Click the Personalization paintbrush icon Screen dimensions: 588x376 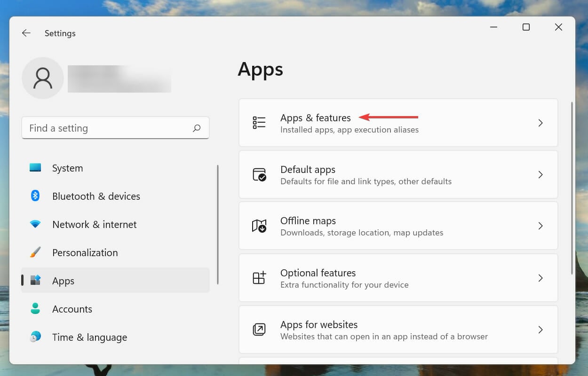(x=35, y=252)
